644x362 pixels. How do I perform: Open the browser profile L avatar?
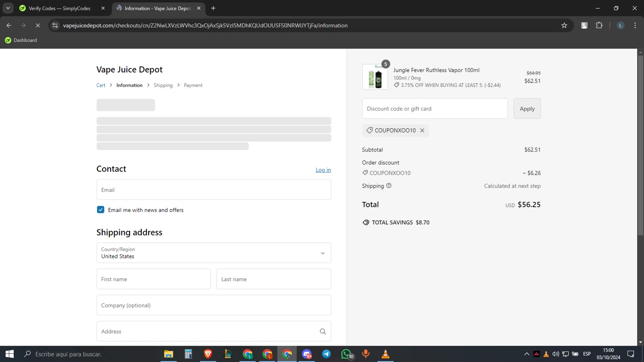click(620, 25)
